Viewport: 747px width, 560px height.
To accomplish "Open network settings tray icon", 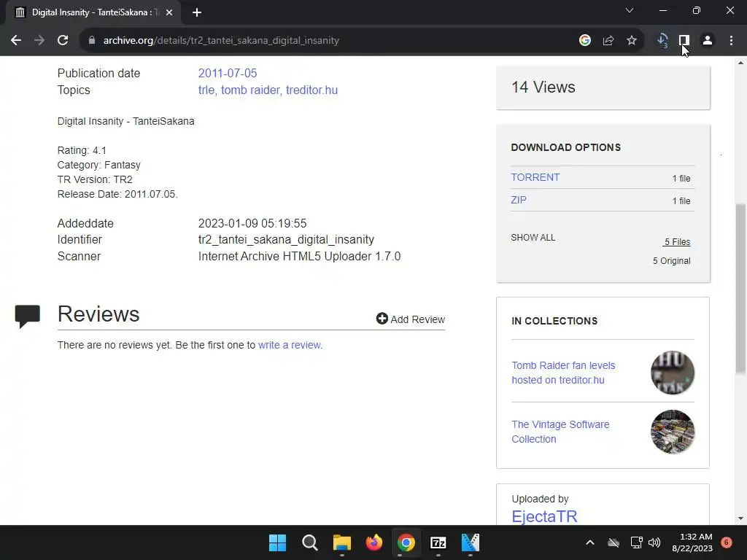I will [636, 542].
